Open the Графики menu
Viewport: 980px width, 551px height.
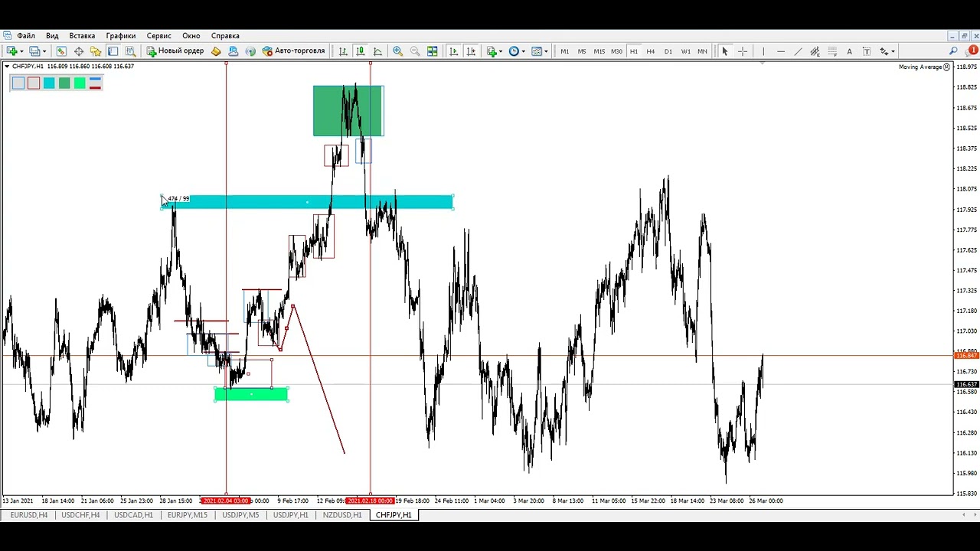coord(120,36)
